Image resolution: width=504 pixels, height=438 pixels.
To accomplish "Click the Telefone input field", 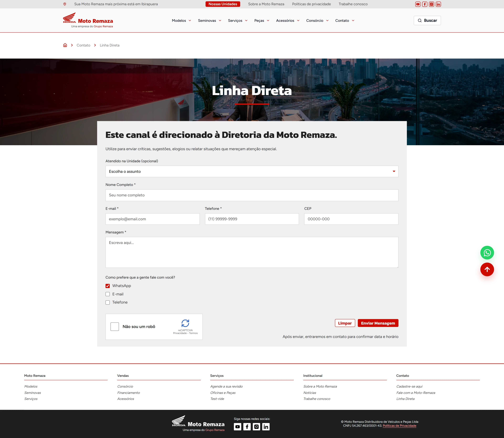I will click(252, 219).
